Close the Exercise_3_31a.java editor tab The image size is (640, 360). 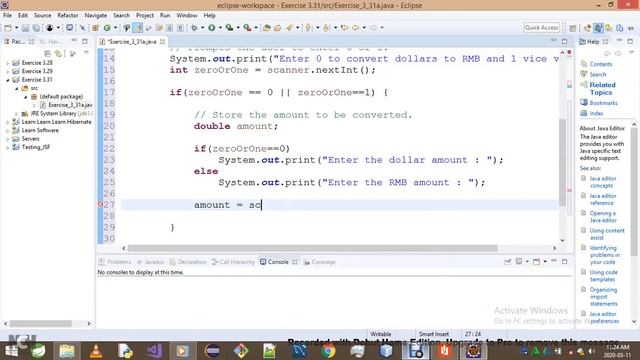(162, 42)
